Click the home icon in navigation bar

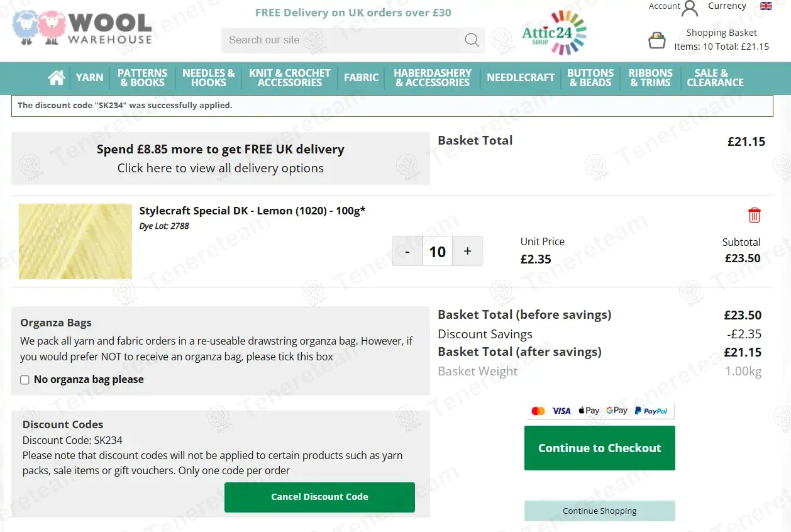click(57, 77)
